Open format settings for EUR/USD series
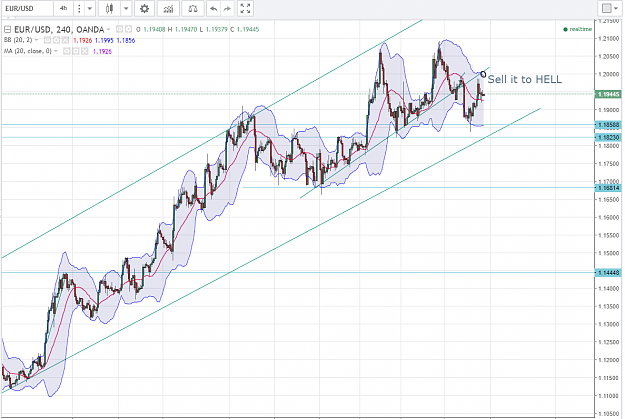625x419 pixels. coord(128,29)
